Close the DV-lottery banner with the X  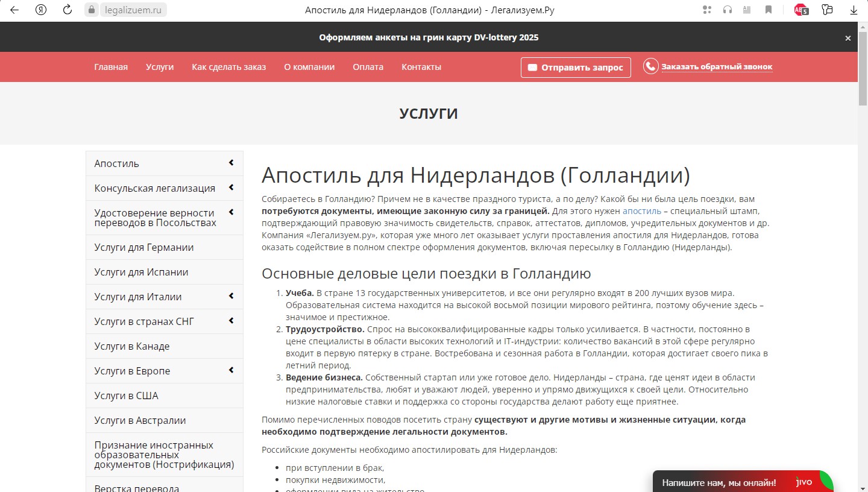click(x=848, y=38)
